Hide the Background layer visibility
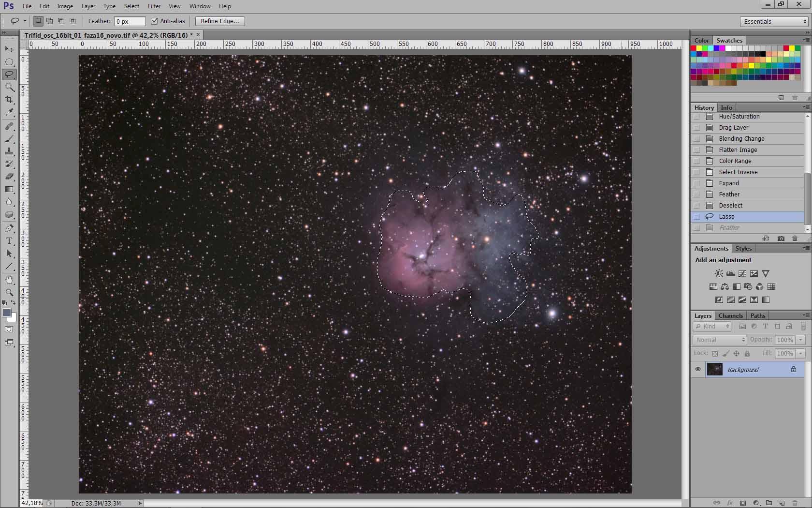 698,369
